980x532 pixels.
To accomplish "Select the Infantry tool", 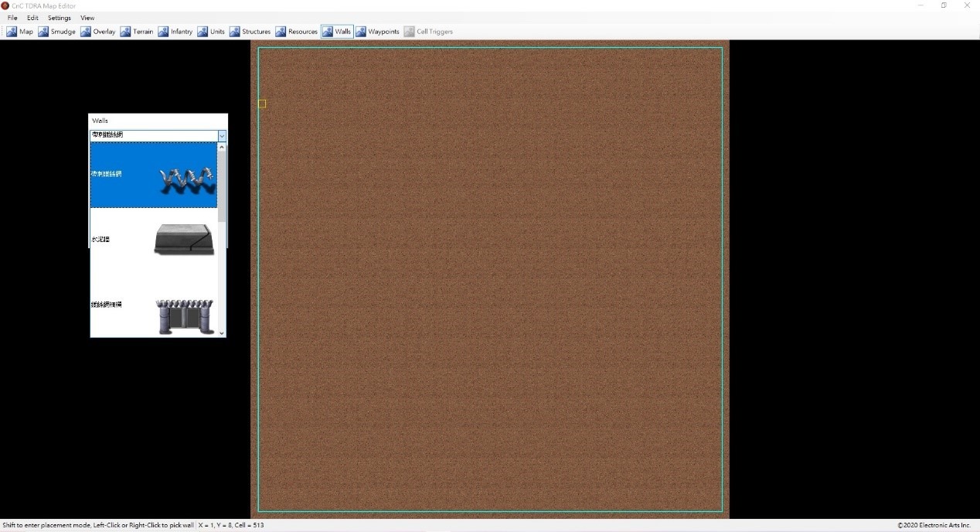I will [175, 32].
